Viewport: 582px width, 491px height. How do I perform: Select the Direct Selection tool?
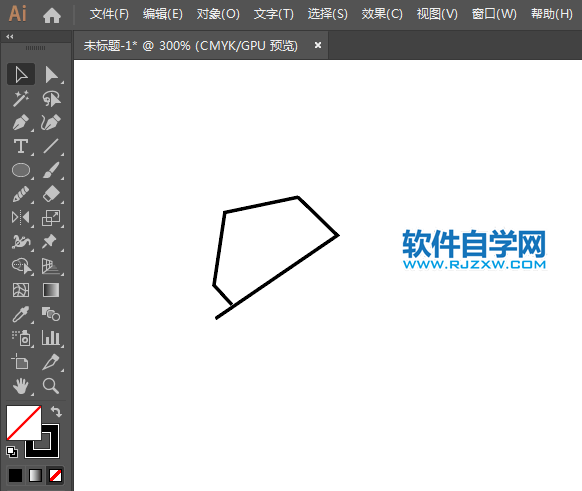pos(52,75)
